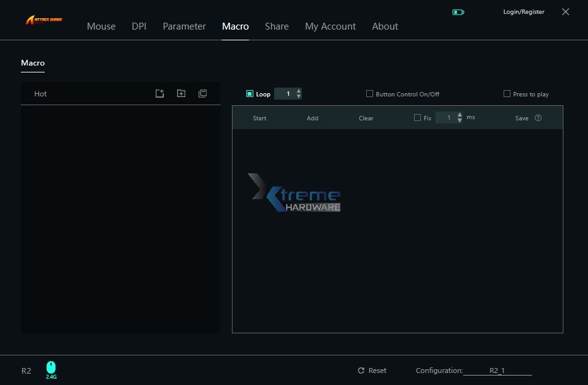Click the duplicate macro icon
This screenshot has height=385, width=588.
(x=202, y=93)
